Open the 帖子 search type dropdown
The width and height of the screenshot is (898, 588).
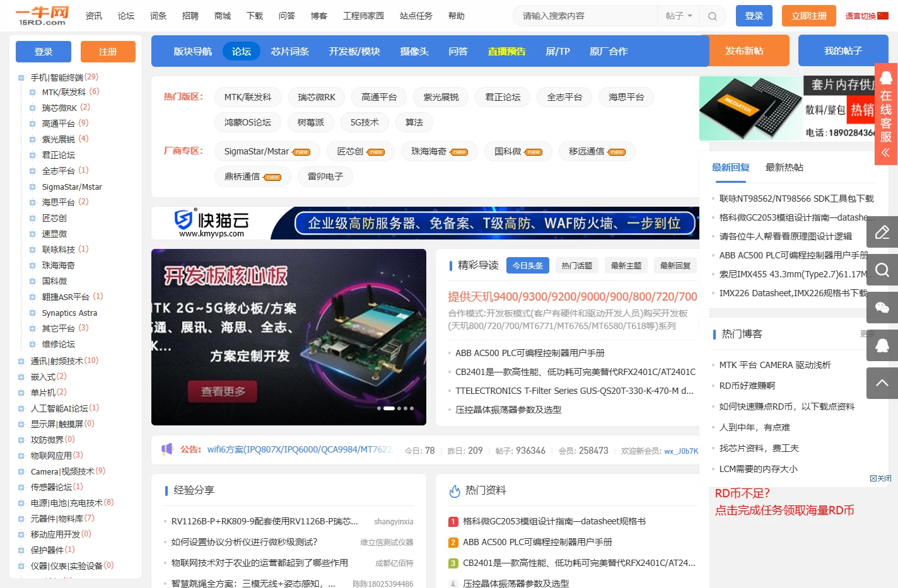(x=679, y=16)
